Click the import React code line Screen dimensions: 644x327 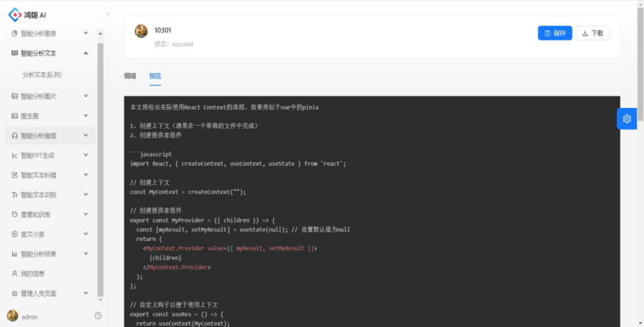[x=238, y=163]
